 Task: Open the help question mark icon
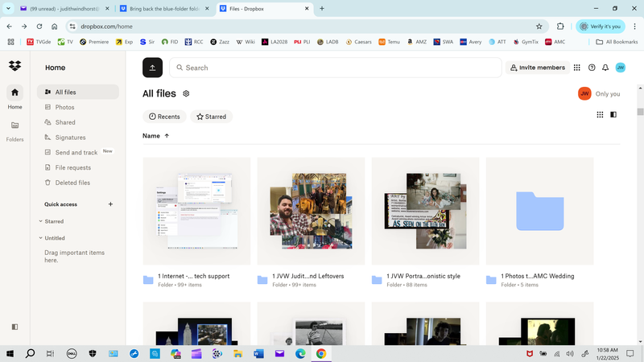pos(592,68)
